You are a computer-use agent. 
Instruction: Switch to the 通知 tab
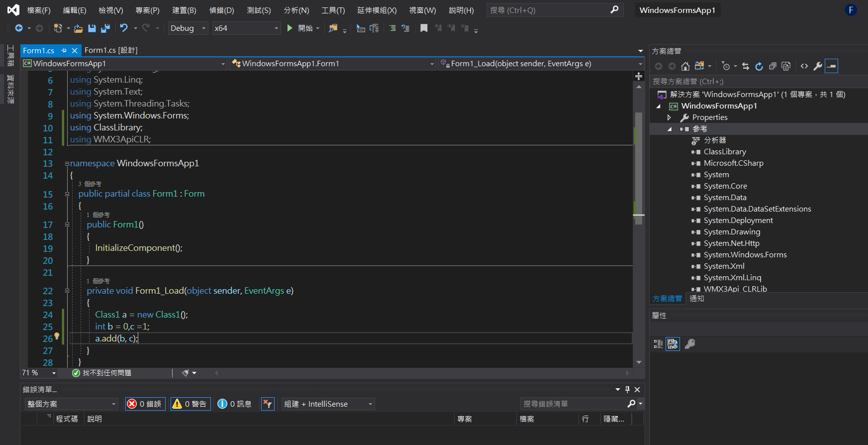coord(697,299)
